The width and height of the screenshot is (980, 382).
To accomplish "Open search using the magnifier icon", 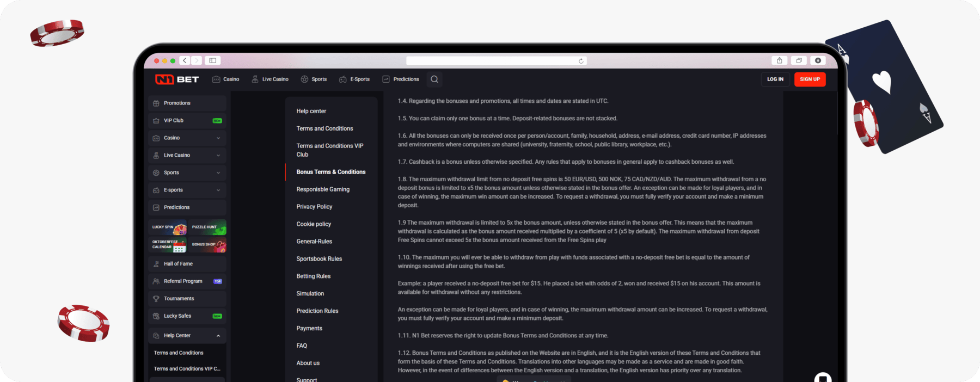I will pos(434,79).
